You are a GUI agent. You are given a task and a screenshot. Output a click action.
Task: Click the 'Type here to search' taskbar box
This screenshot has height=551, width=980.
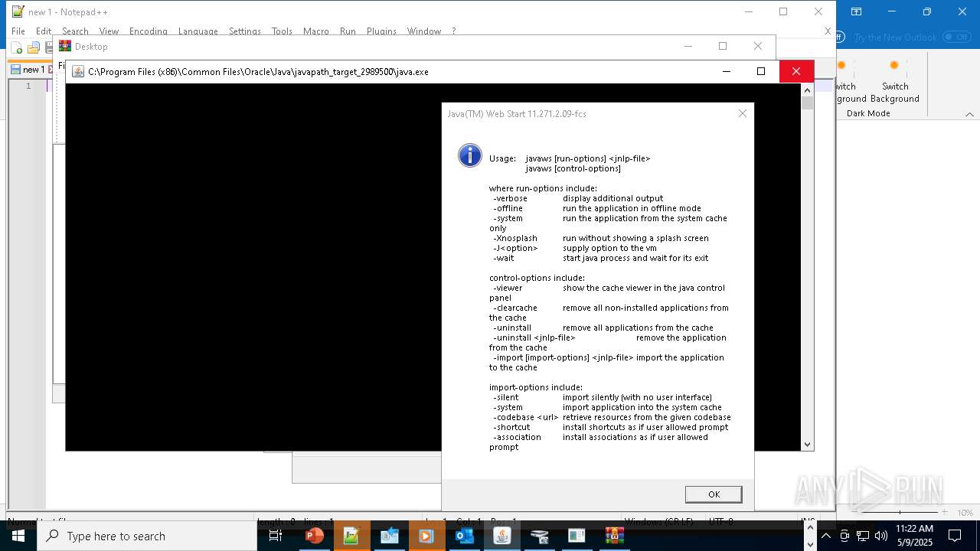pyautogui.click(x=147, y=536)
